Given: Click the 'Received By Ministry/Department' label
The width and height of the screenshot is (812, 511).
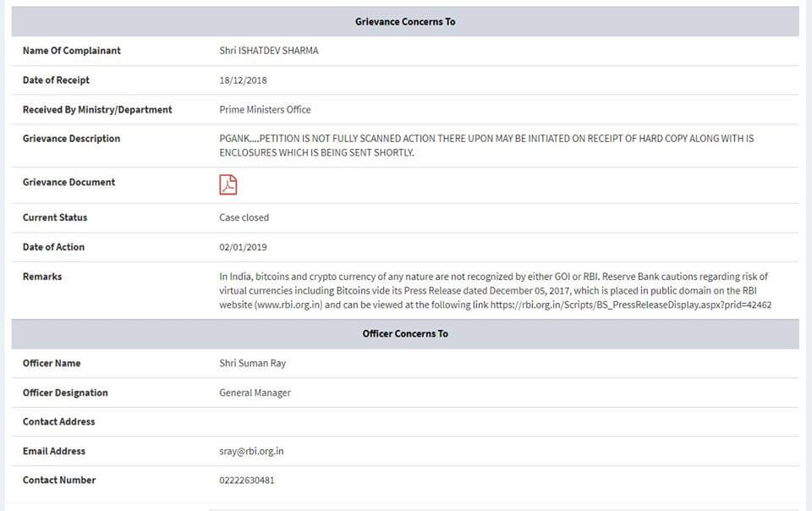Looking at the screenshot, I should pyautogui.click(x=97, y=110).
